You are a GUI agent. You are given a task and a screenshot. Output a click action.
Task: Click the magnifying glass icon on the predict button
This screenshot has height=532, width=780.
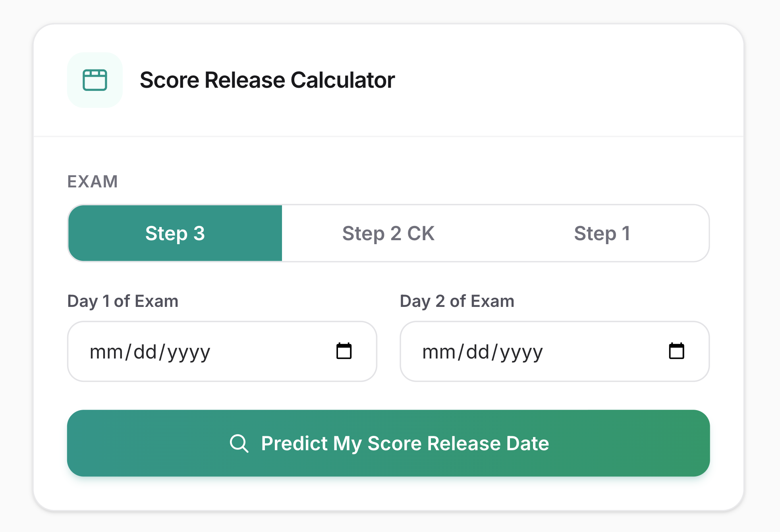[239, 443]
